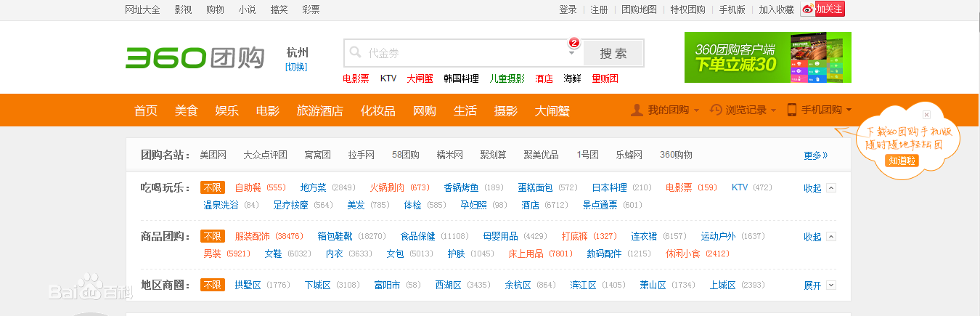Click into the 代金券 search field
Image resolution: width=980 pixels, height=316 pixels.
click(x=462, y=53)
